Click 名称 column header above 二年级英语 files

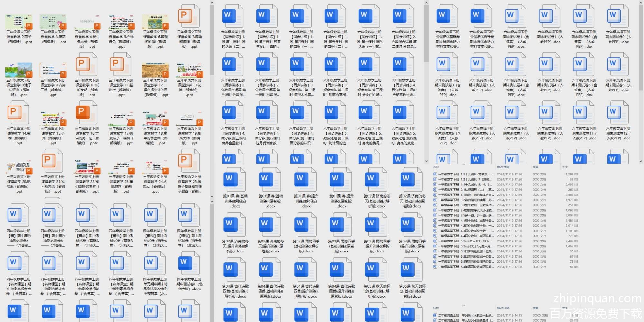coord(436,308)
